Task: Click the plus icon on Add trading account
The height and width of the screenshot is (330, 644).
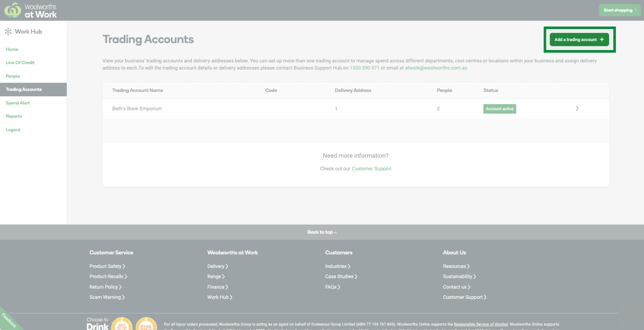Action: (x=603, y=39)
